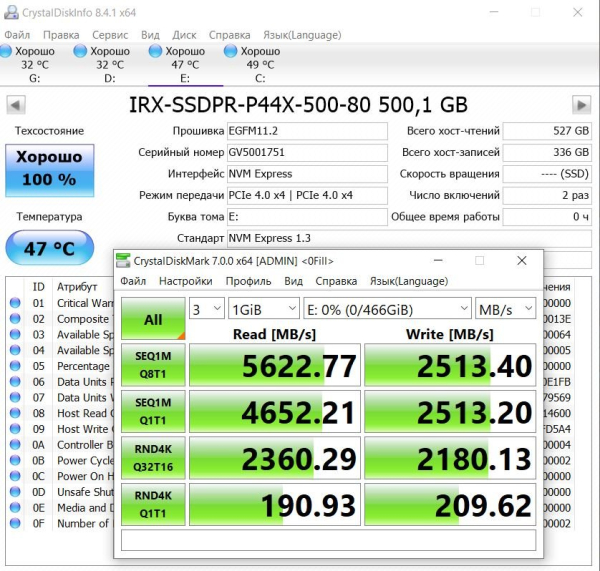Open CrystalDiskMark Профиль menu
This screenshot has height=571, width=600.
click(248, 281)
